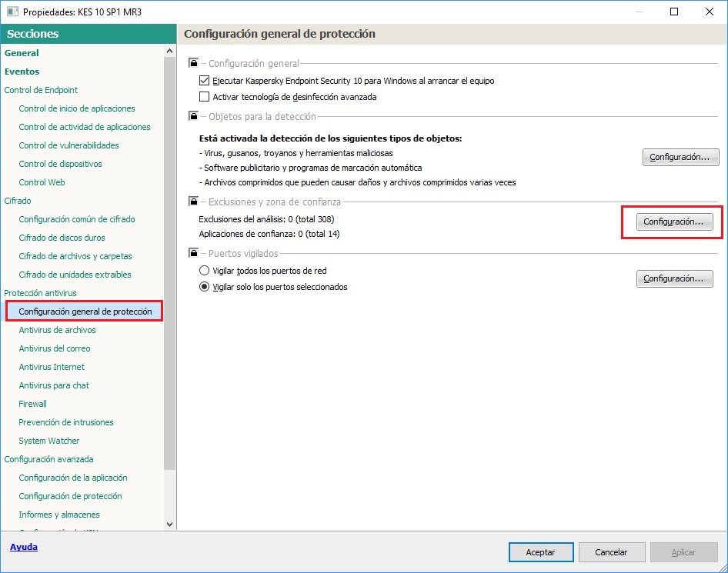Screen dimensions: 728x573
Task: Open Cifrado de archivos y carpetas
Action: [x=75, y=256]
